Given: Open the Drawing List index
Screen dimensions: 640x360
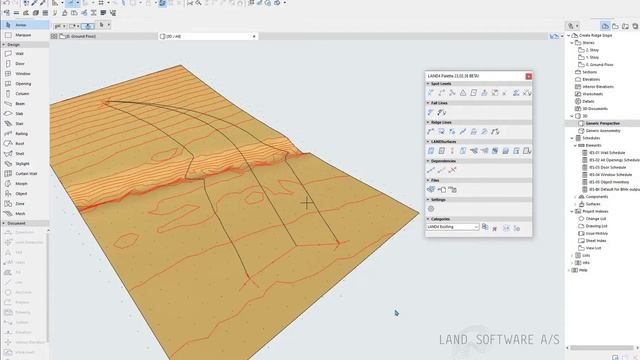Looking at the screenshot, I should coord(593,226).
